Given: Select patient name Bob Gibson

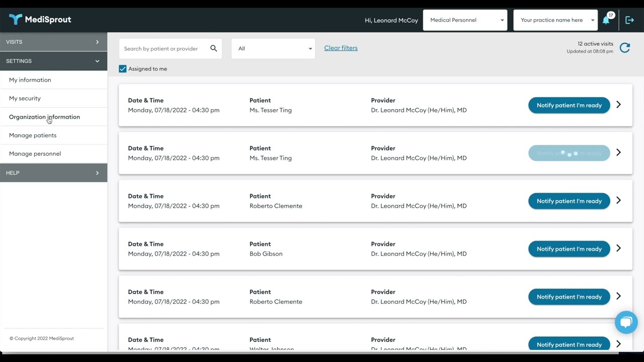Looking at the screenshot, I should (x=266, y=254).
